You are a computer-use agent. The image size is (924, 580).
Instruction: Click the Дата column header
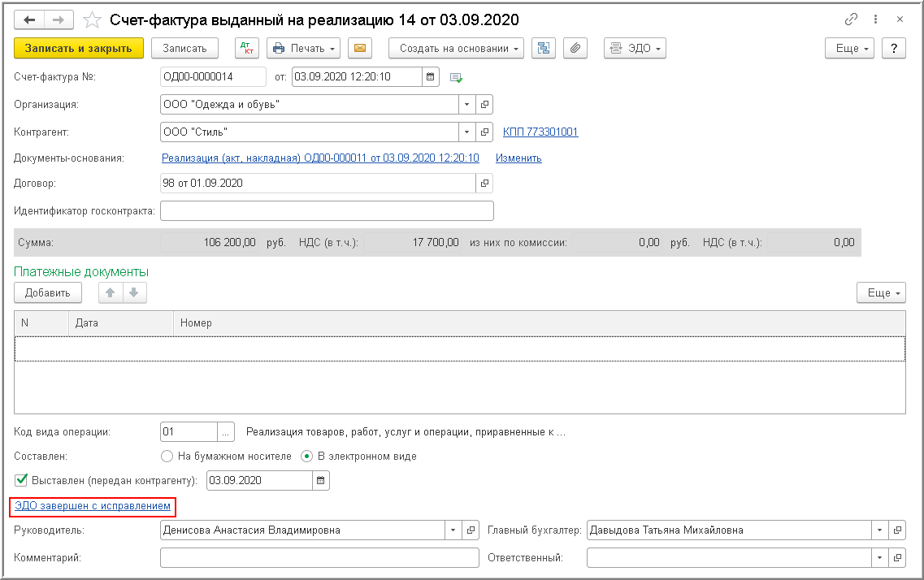121,323
